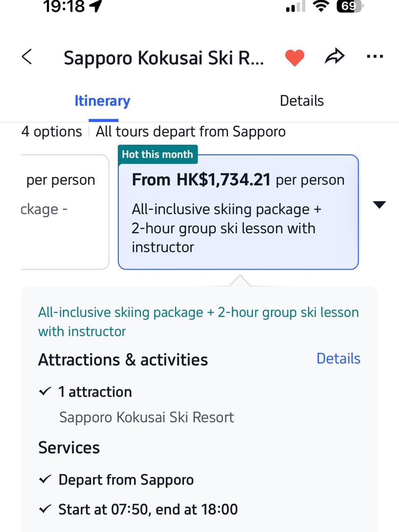399x532 pixels.
Task: Tap the location arrow icon beside the clock
Action: click(x=95, y=6)
